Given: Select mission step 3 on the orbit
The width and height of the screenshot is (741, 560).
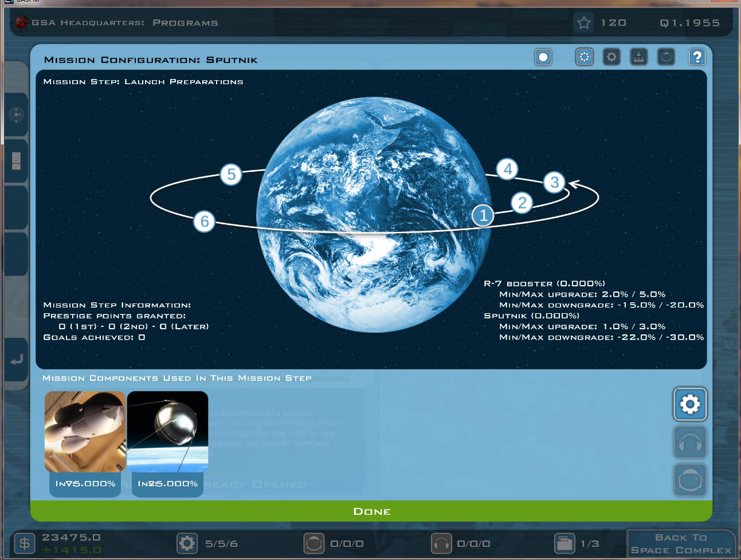Looking at the screenshot, I should click(554, 182).
